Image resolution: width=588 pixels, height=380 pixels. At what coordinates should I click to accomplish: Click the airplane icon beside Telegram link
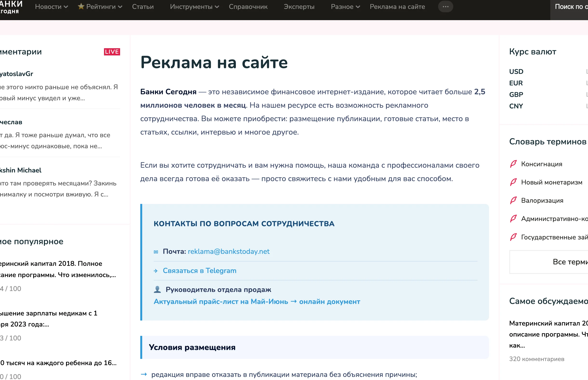(156, 271)
